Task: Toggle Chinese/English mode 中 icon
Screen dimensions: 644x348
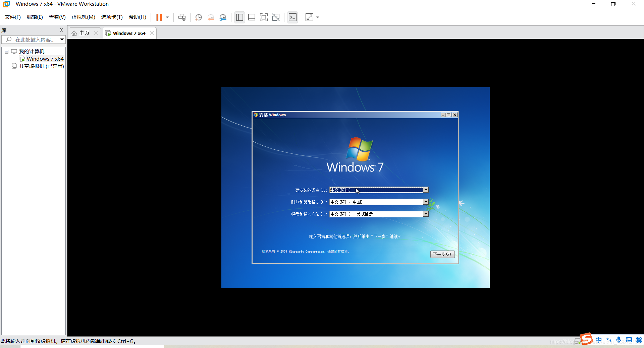Action: (x=599, y=340)
